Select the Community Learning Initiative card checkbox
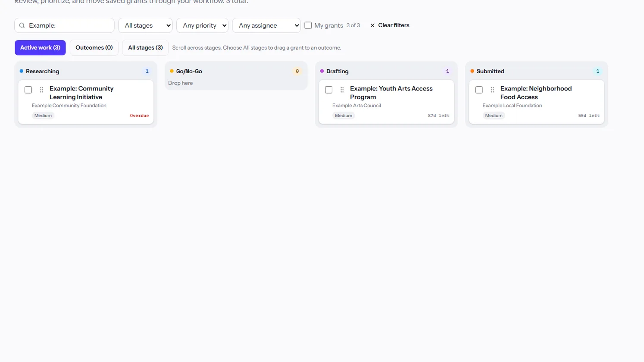This screenshot has width=644, height=362. point(28,90)
